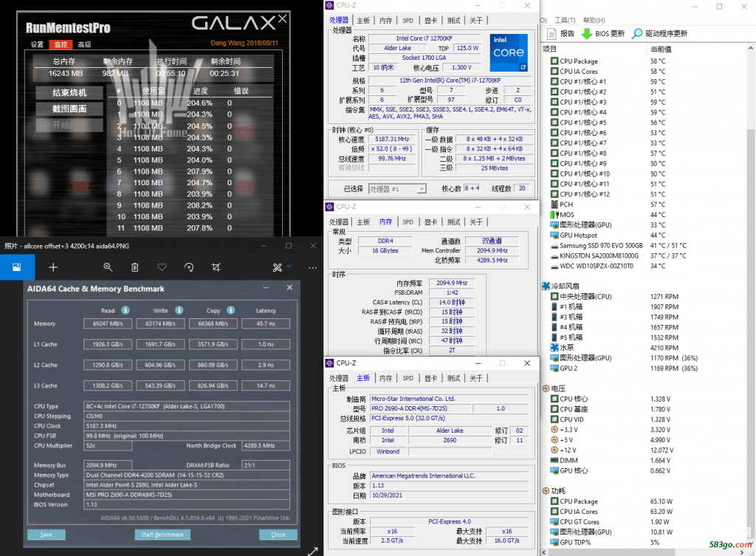The image size is (756, 556).
Task: Click the info icon beside Write
Action: click(x=179, y=310)
